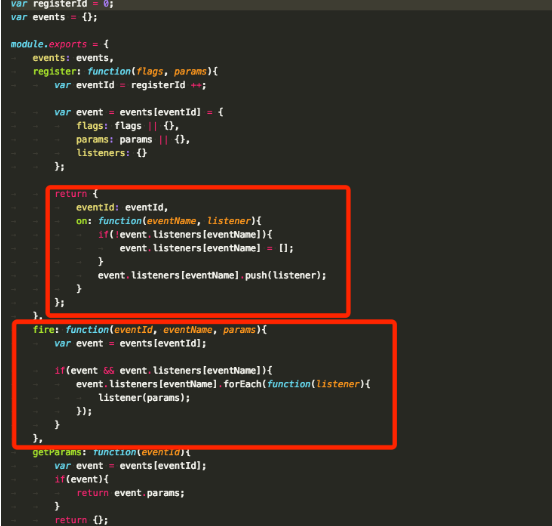Click 'event.listeners[eventName] = [];' line
This screenshot has width=552, height=526.
tap(206, 249)
